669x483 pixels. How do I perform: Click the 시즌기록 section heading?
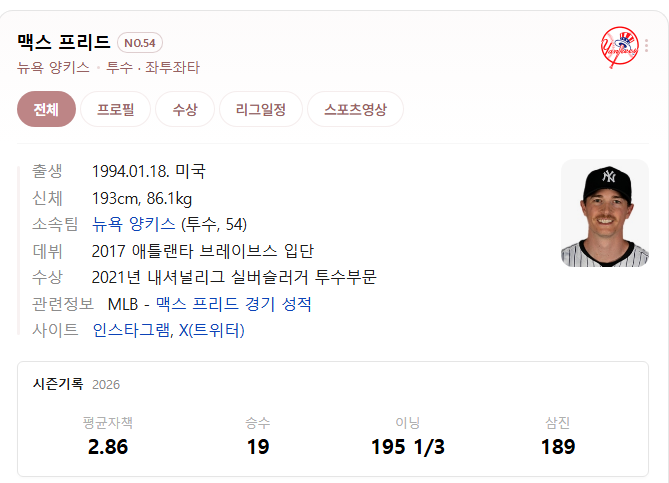(58, 384)
